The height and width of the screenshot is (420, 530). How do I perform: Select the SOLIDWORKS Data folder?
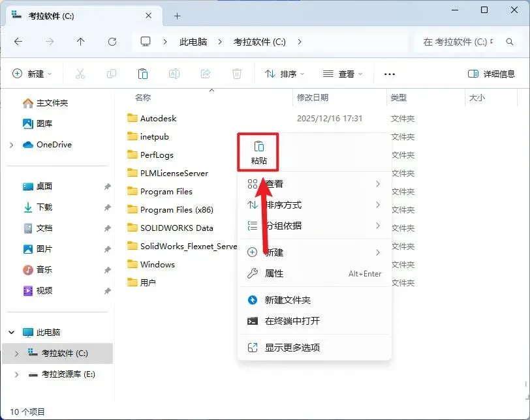(170, 228)
